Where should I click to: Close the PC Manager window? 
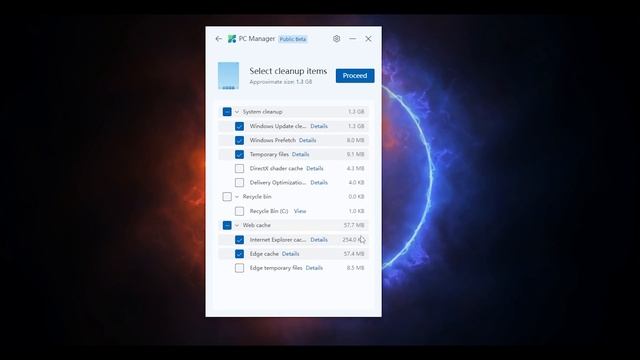[368, 39]
